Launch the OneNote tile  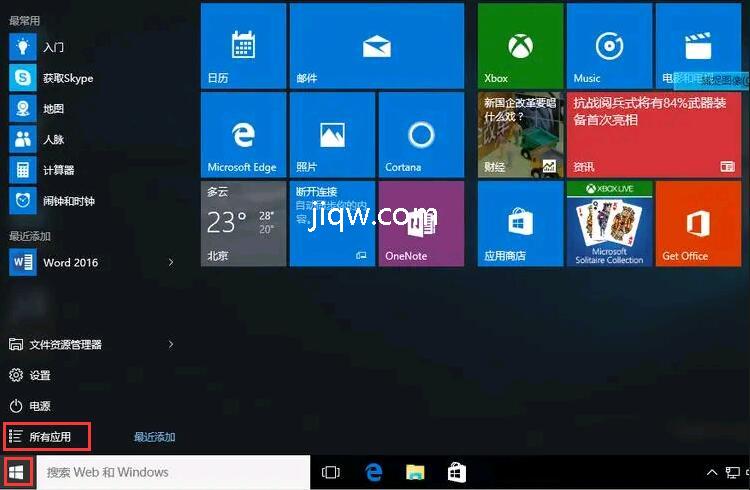pyautogui.click(x=421, y=223)
